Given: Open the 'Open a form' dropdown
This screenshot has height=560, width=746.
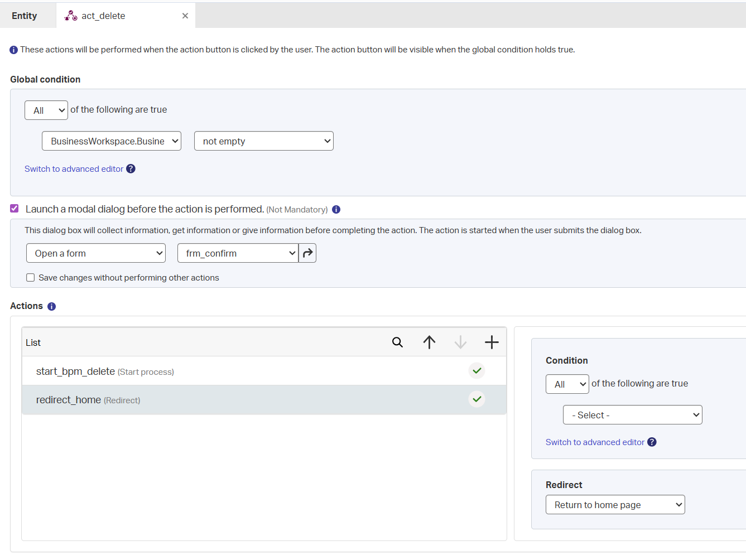Looking at the screenshot, I should pyautogui.click(x=96, y=253).
